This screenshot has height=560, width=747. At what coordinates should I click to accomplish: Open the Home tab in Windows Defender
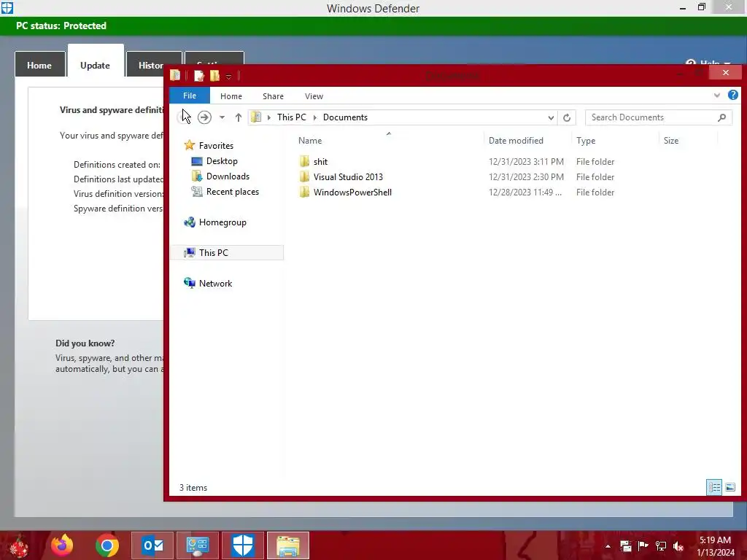39,65
